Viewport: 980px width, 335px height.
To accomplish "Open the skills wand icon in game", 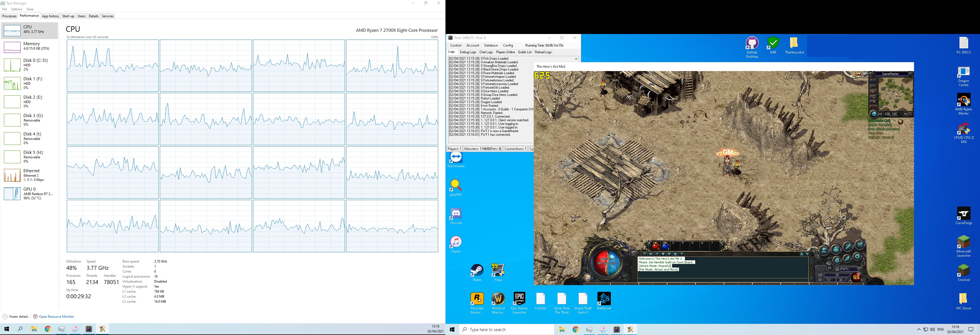I will pos(847,247).
